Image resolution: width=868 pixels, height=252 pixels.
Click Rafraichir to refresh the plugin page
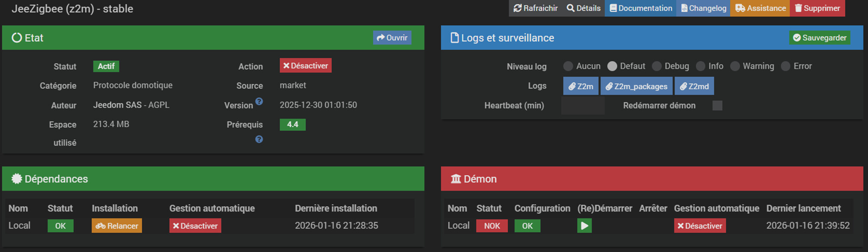click(x=536, y=8)
